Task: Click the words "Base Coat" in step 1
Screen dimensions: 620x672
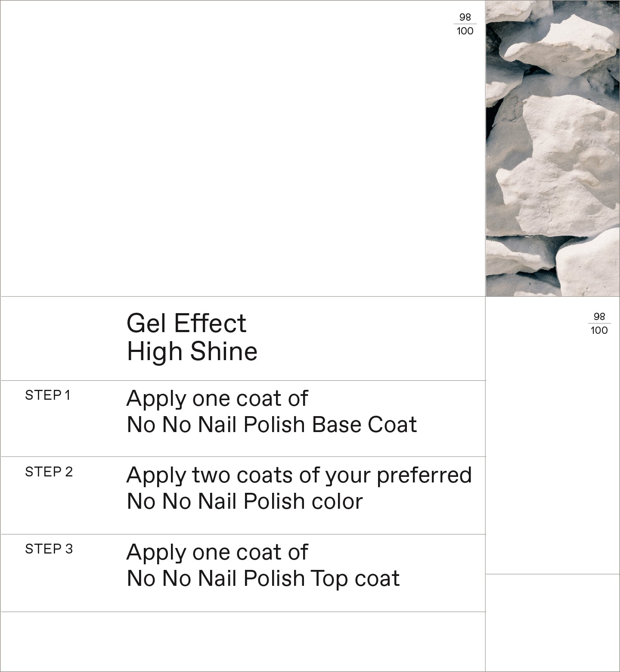Action: (364, 425)
